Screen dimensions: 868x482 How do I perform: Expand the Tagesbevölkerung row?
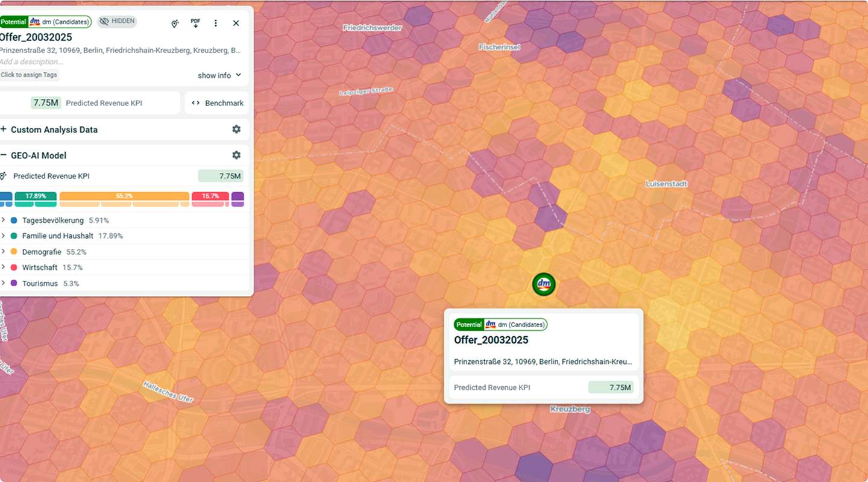[x=3, y=221]
